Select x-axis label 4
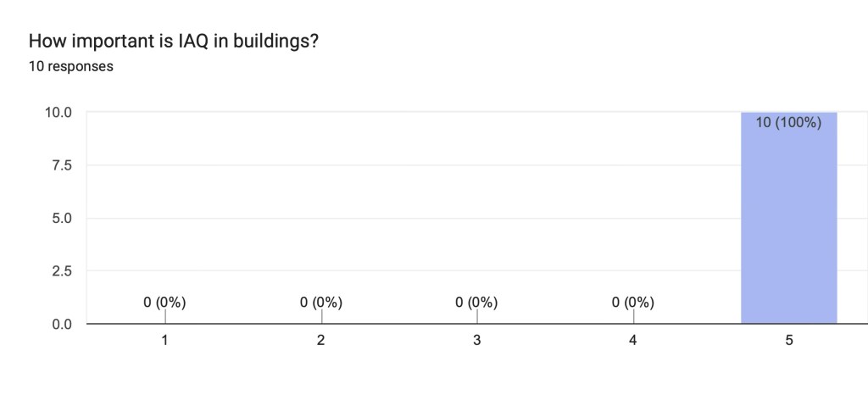 [x=632, y=341]
